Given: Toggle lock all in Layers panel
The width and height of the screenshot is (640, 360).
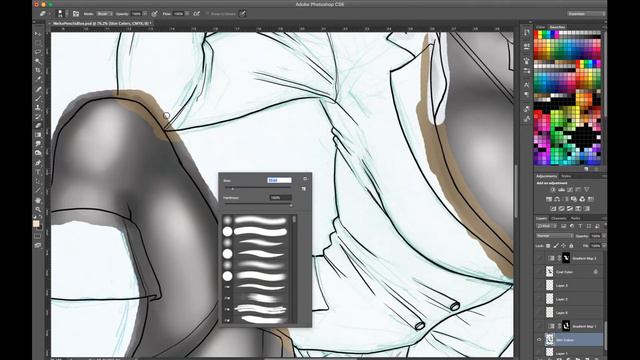Looking at the screenshot, I should [571, 246].
